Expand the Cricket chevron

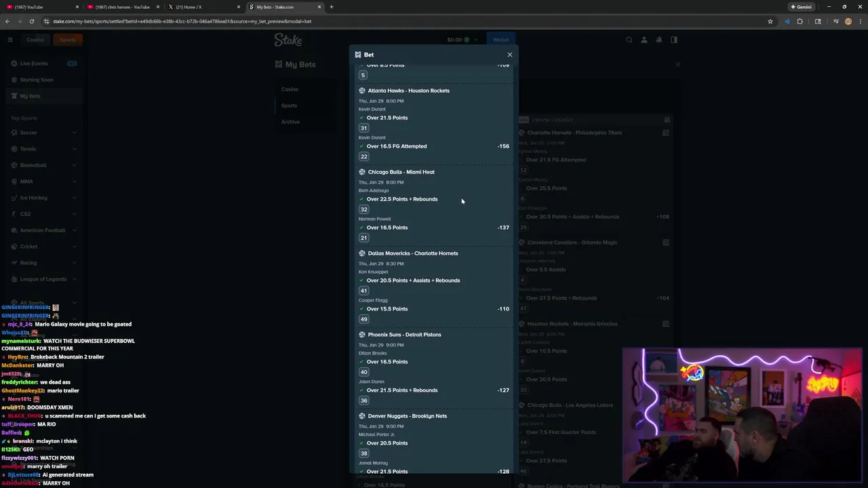(75, 247)
